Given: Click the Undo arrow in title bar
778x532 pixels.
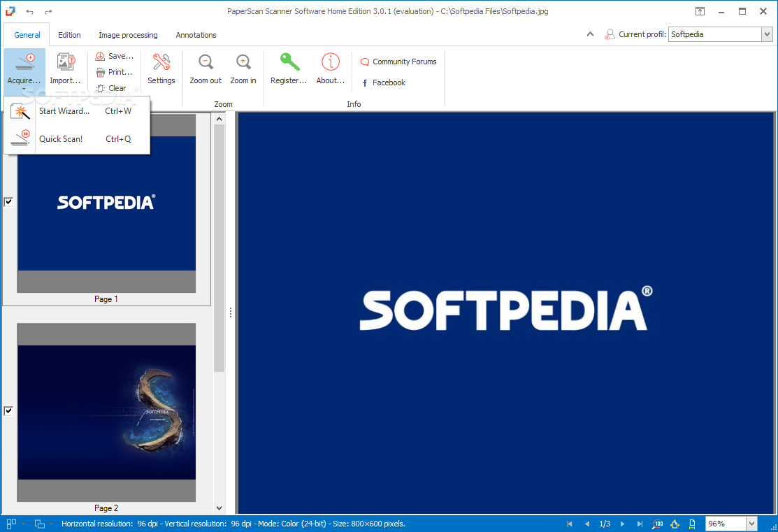Looking at the screenshot, I should 30,11.
